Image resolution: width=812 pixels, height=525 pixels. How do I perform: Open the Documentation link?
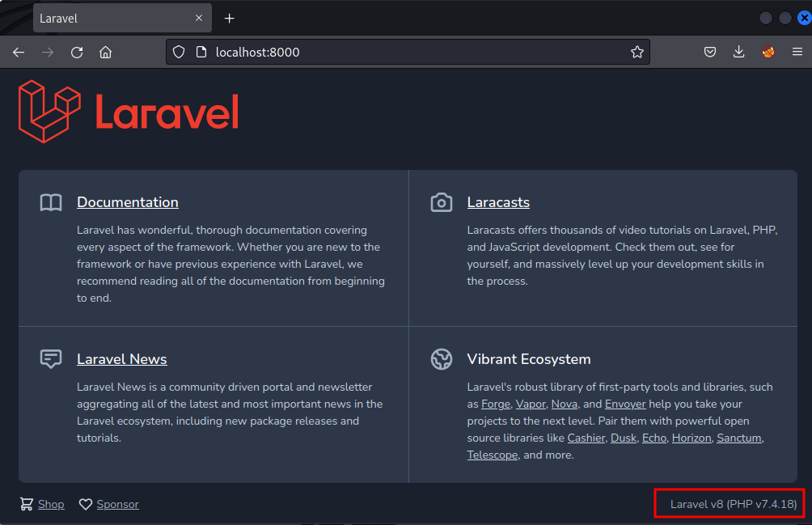pos(128,202)
